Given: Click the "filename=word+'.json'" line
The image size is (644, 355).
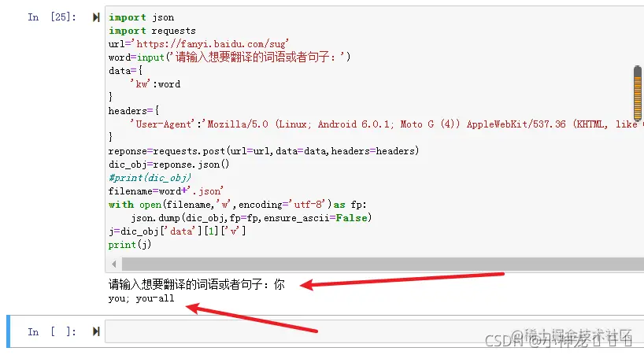Looking at the screenshot, I should [x=166, y=191].
